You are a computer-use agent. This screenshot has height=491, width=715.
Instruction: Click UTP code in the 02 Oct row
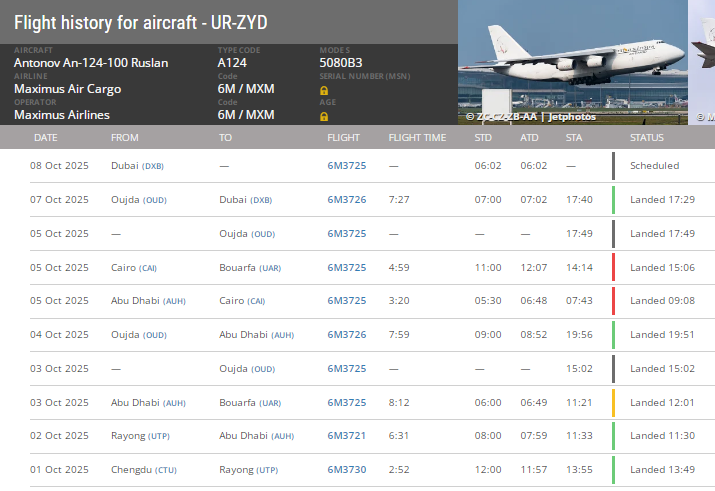point(159,436)
